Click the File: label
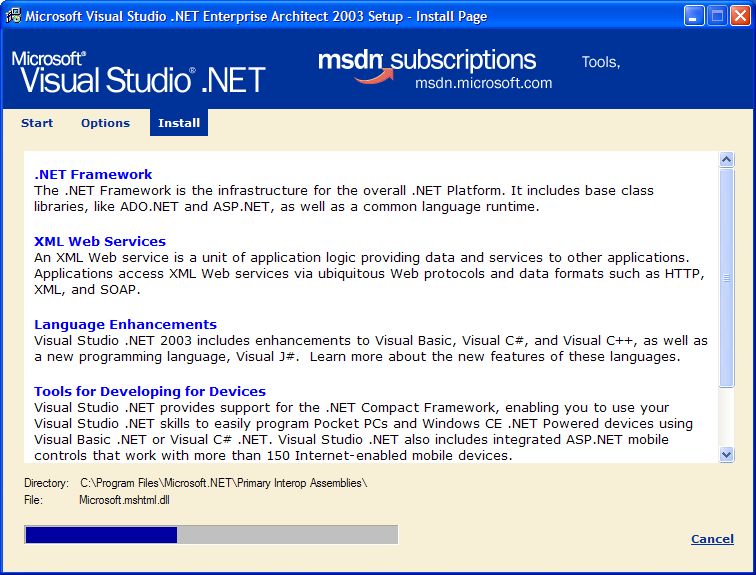This screenshot has height=575, width=756. click(x=33, y=500)
